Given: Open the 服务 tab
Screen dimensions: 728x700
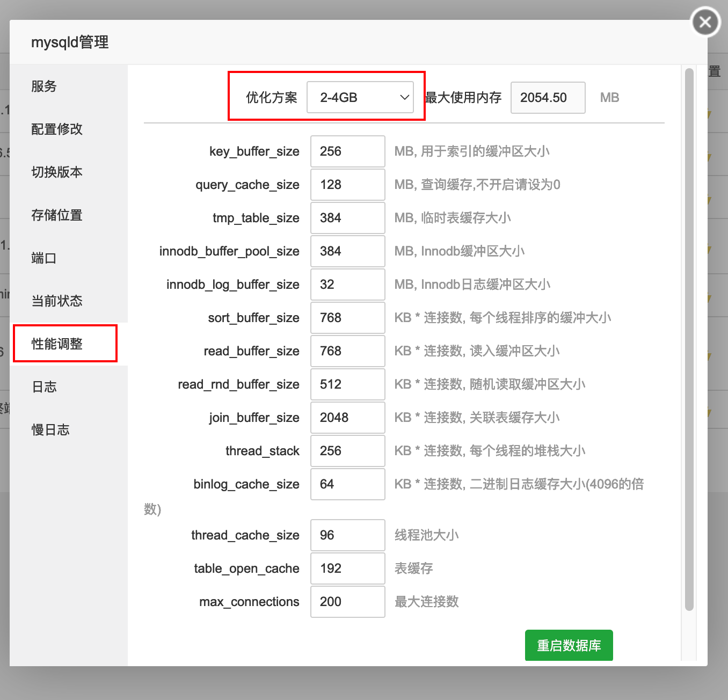Looking at the screenshot, I should click(x=69, y=86).
